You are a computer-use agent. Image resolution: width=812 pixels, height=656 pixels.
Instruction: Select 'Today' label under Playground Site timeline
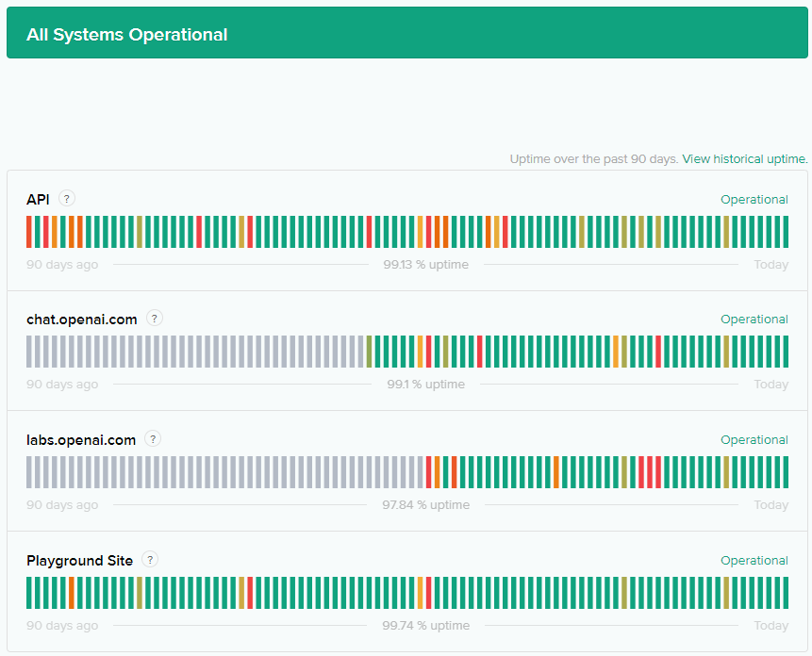click(771, 626)
